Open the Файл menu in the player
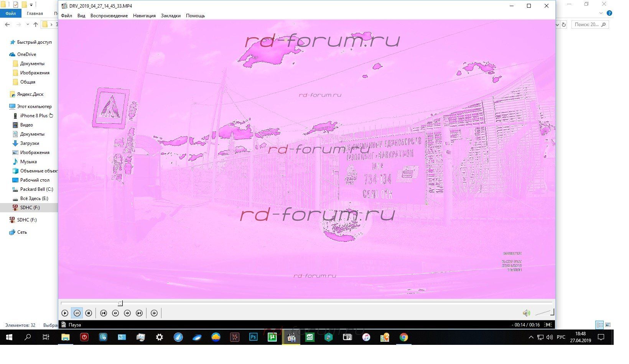 coord(66,16)
